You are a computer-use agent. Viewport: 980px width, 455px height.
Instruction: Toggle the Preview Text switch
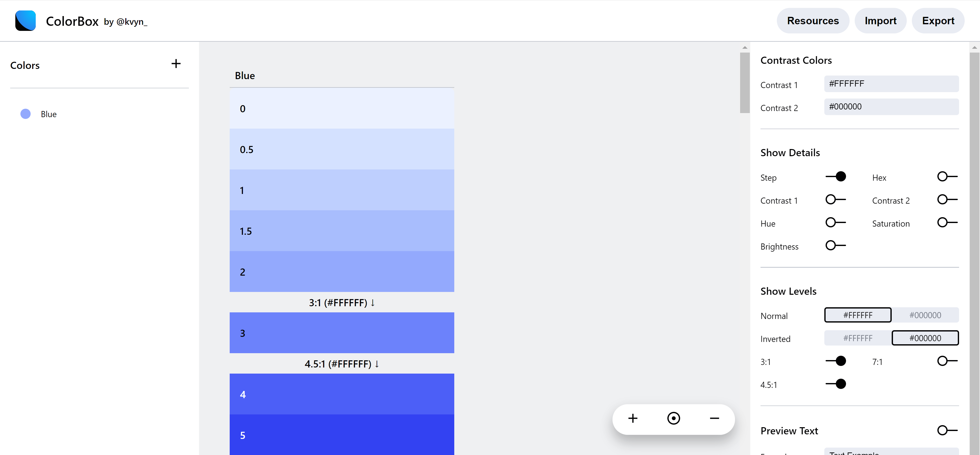(947, 431)
